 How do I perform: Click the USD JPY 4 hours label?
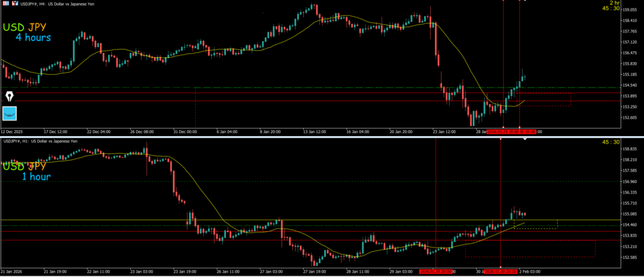point(28,32)
